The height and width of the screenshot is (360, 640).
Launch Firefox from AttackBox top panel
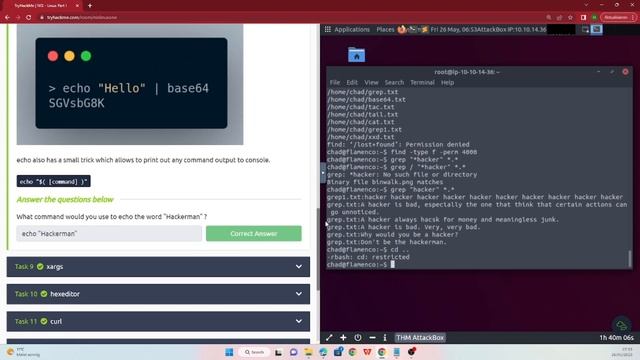click(402, 29)
